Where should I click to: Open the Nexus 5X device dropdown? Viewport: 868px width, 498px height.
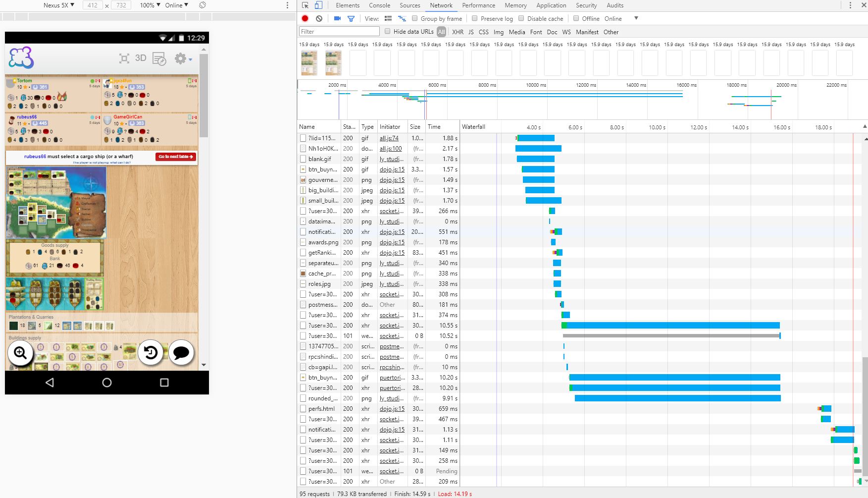click(x=58, y=5)
